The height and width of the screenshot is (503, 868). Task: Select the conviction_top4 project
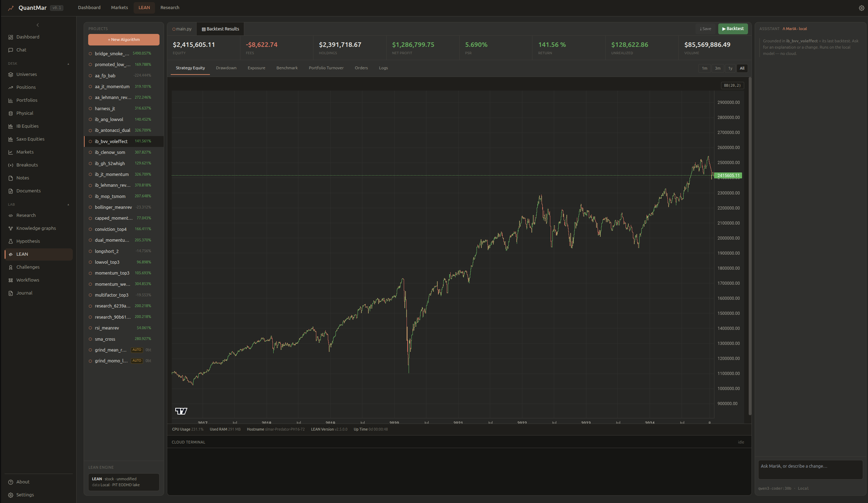(x=124, y=229)
